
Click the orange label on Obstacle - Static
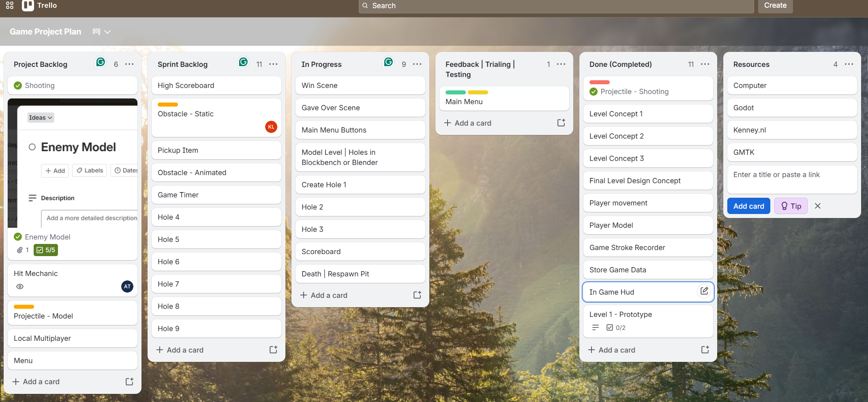click(x=168, y=105)
